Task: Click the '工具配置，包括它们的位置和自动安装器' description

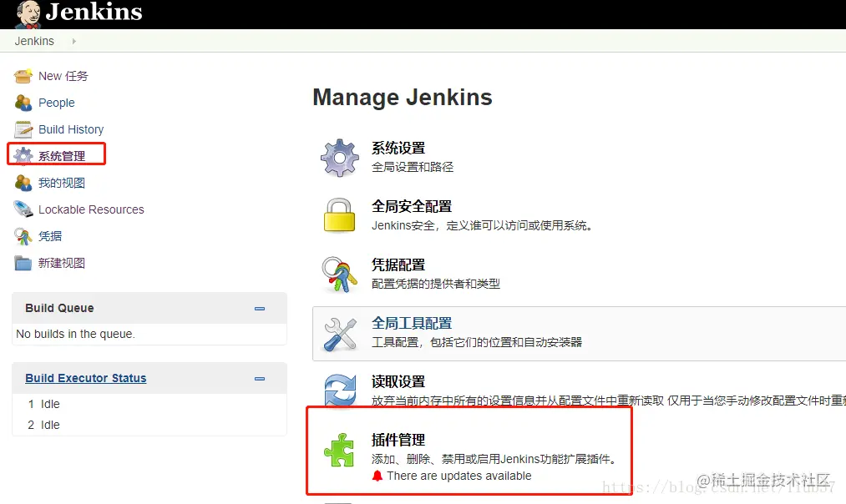Action: click(477, 342)
